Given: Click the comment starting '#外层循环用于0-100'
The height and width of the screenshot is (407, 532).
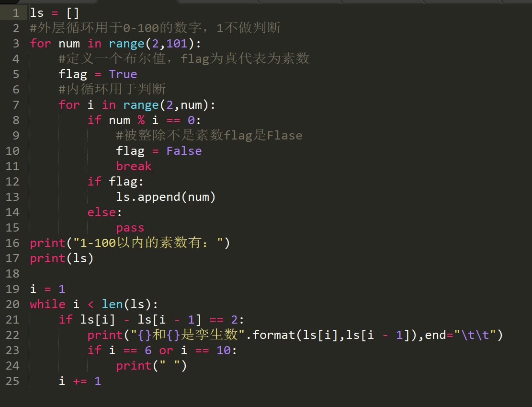Looking at the screenshot, I should pyautogui.click(x=155, y=28).
